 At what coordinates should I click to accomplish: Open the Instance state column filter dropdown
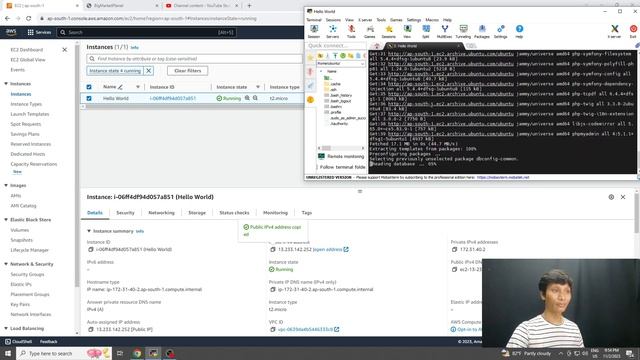point(258,87)
